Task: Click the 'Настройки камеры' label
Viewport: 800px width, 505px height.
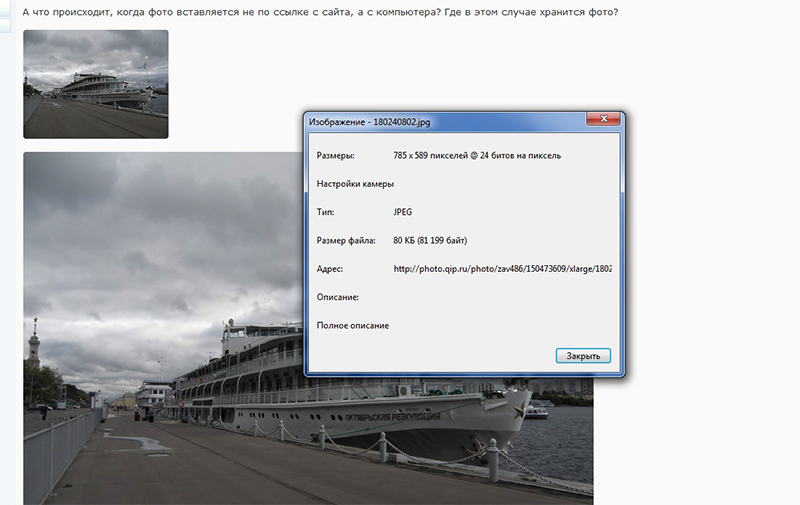Action: [x=355, y=184]
